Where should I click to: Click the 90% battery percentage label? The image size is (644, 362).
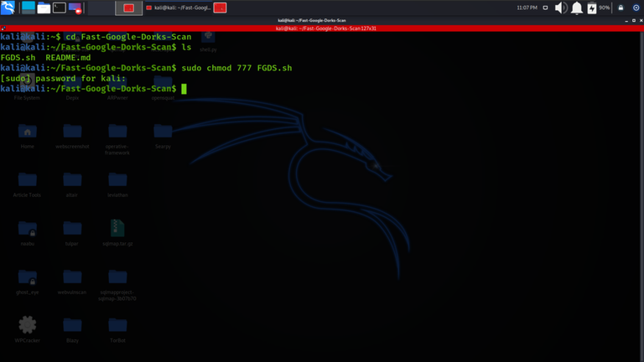pyautogui.click(x=604, y=8)
